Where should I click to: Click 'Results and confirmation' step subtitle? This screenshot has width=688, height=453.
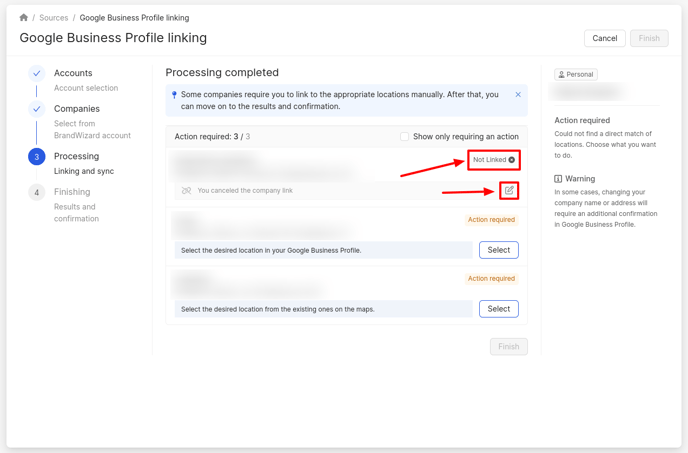point(76,212)
